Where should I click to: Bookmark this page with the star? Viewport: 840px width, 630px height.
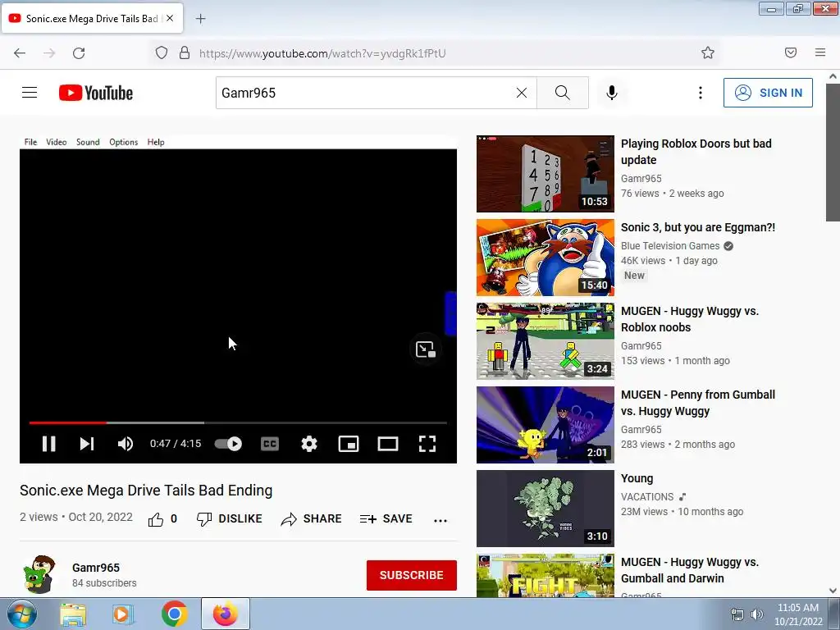pyautogui.click(x=708, y=52)
